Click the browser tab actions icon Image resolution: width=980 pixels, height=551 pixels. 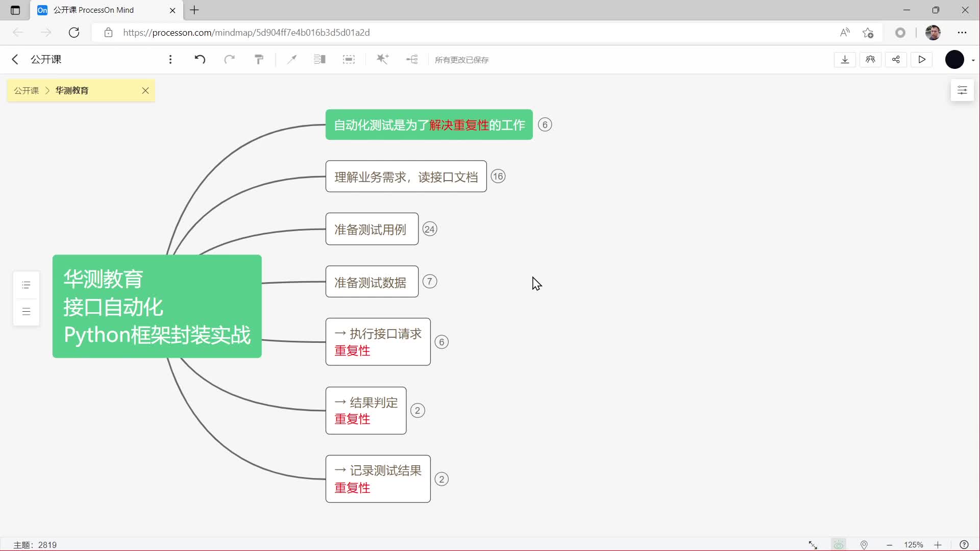[x=15, y=10]
